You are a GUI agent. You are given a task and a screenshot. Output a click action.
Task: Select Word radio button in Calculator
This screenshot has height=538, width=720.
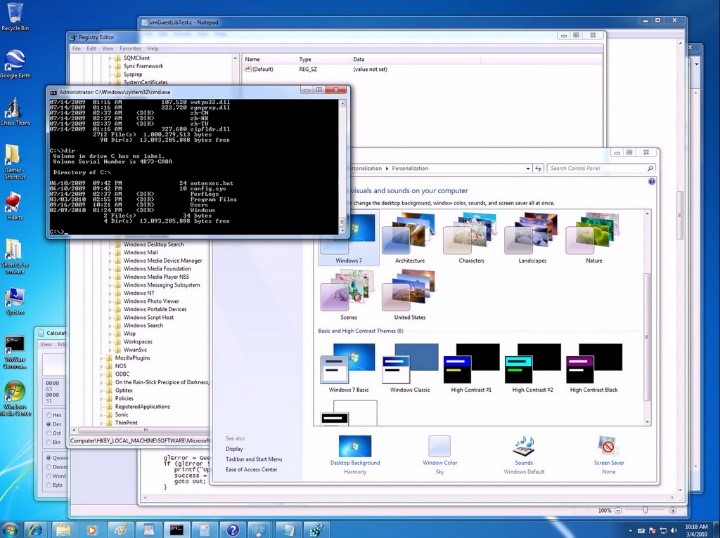(x=49, y=476)
